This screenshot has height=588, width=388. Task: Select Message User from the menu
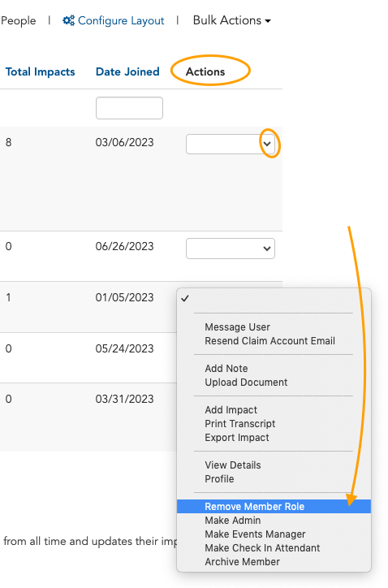click(237, 327)
